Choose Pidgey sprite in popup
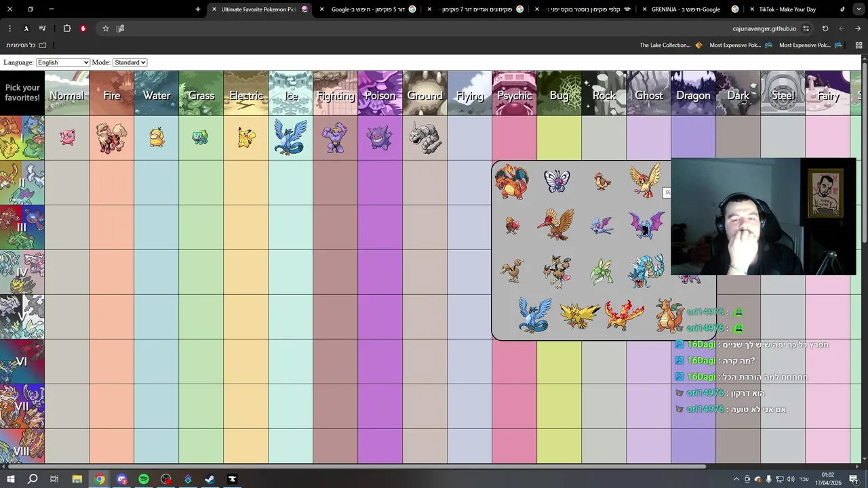868x488 pixels. [x=601, y=181]
